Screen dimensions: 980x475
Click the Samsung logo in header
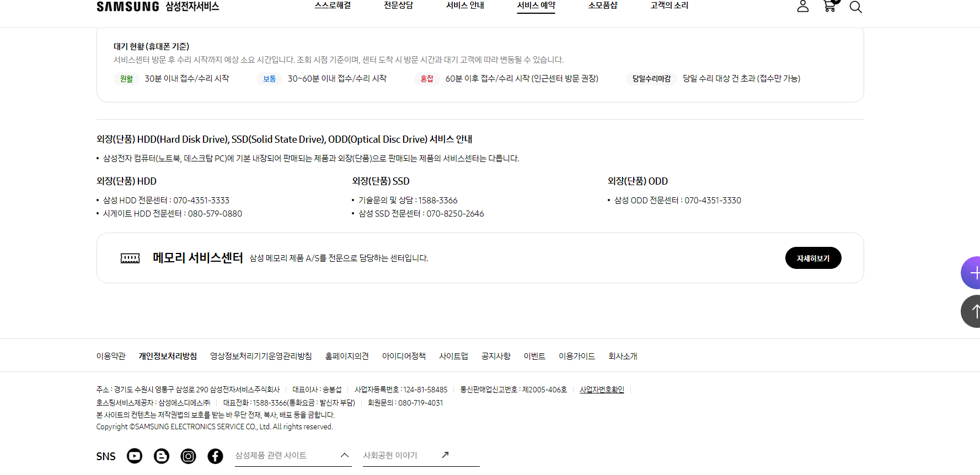point(128,7)
